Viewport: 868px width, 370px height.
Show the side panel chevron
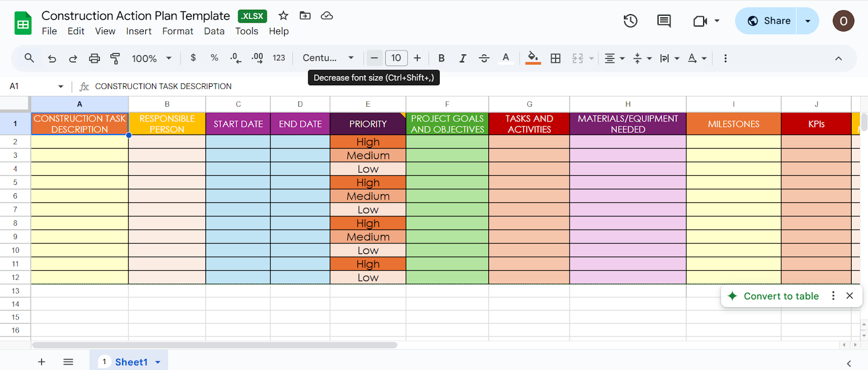pos(849,363)
